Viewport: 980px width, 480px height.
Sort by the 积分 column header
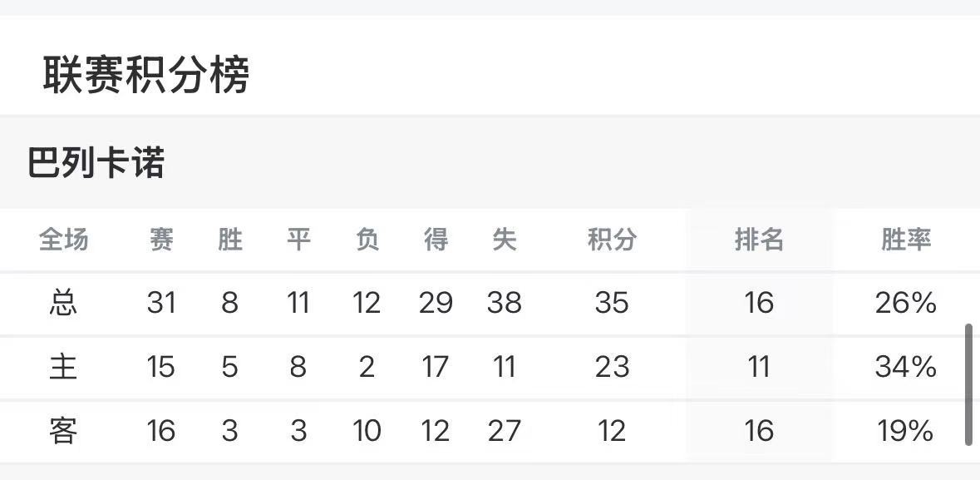(612, 240)
